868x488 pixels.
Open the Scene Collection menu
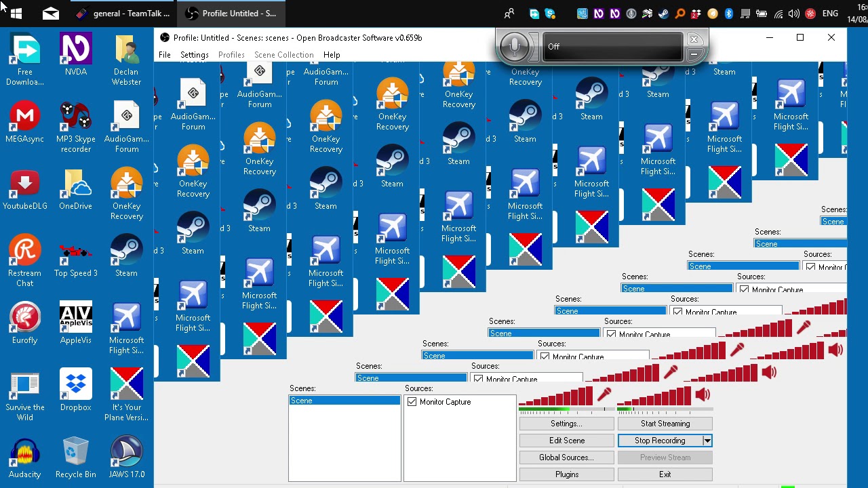[x=284, y=55]
